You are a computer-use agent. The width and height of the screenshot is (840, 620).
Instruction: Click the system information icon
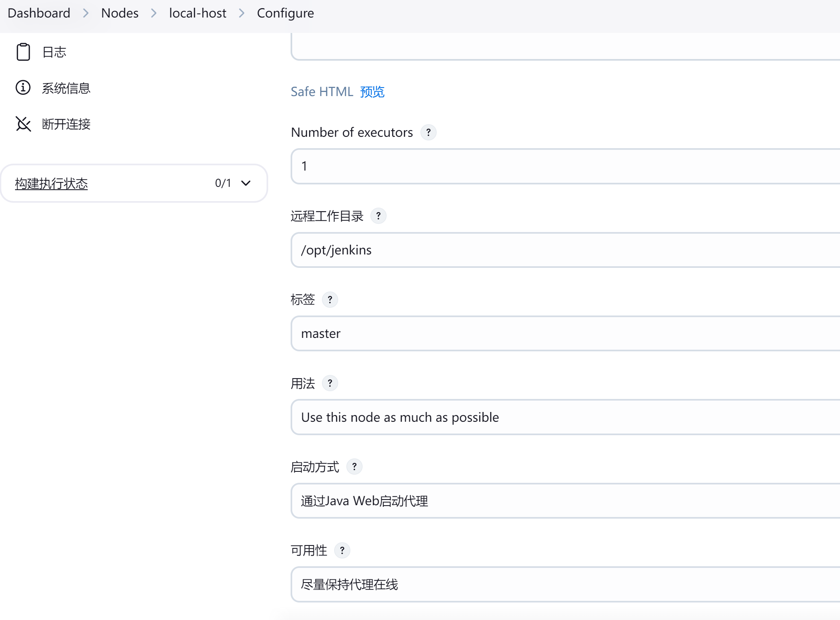tap(23, 88)
